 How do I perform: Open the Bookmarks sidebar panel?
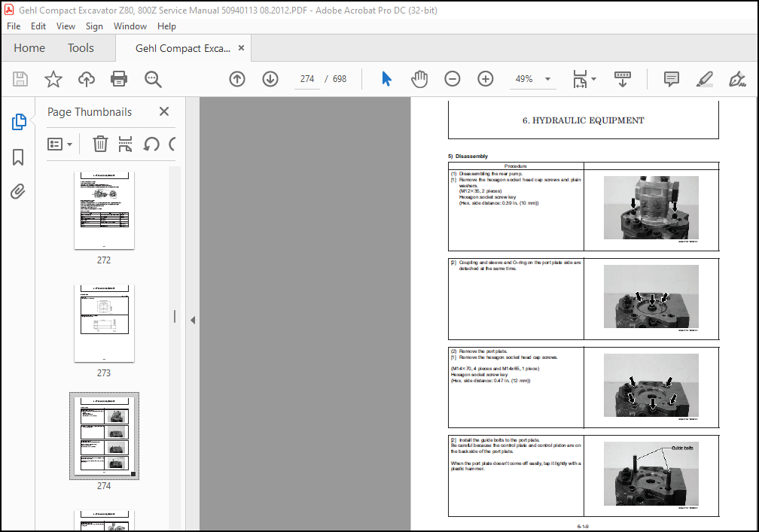coord(18,157)
